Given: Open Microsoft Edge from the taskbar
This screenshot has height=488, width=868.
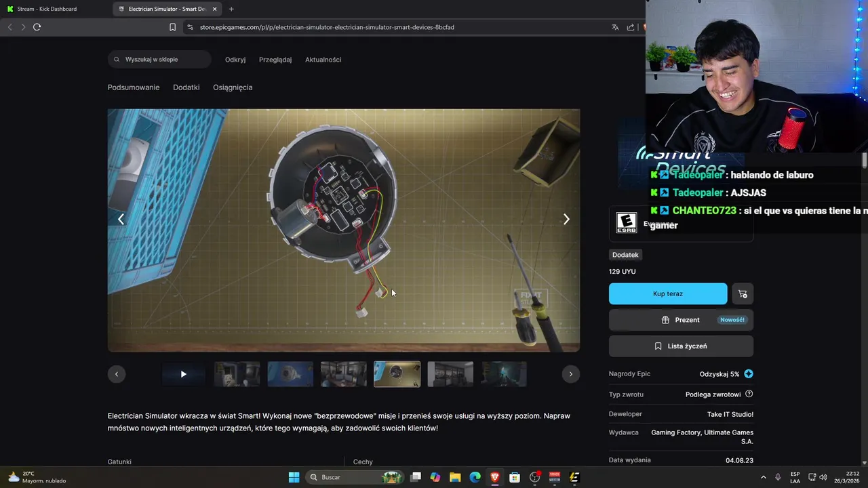Looking at the screenshot, I should click(x=475, y=477).
